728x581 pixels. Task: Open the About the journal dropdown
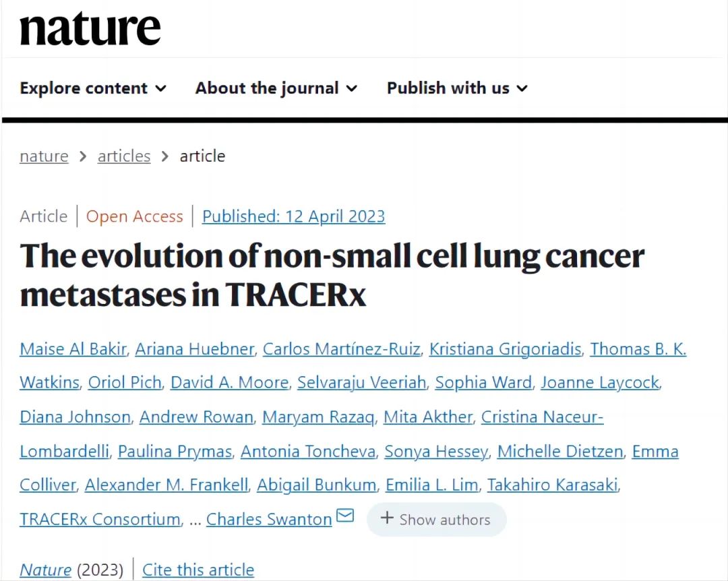(276, 88)
